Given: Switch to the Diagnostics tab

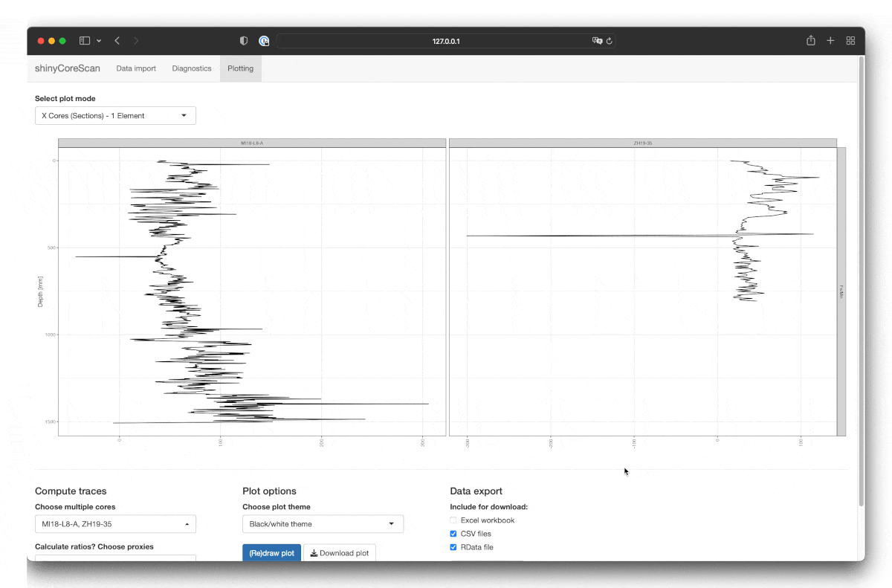Looking at the screenshot, I should coord(192,68).
